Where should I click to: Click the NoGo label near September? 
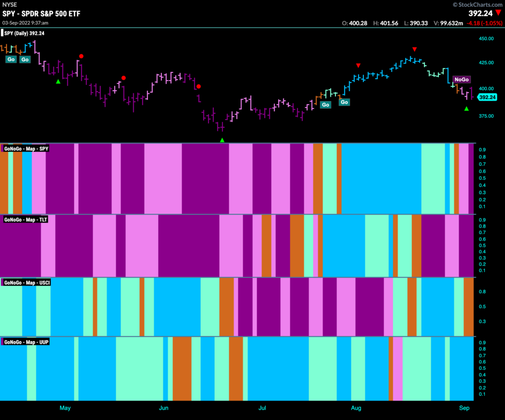tap(462, 79)
